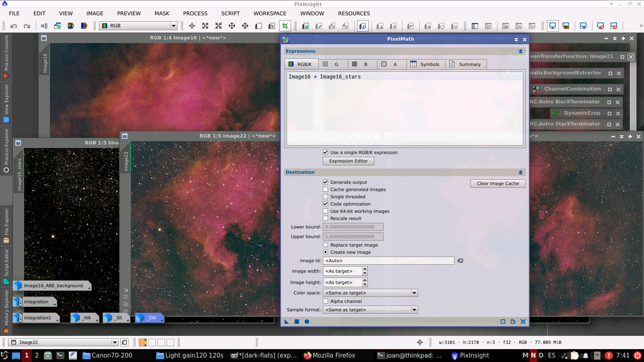Click the orange color swatch in bottom bar
The height and width of the screenshot is (362, 644).
[x=142, y=342]
